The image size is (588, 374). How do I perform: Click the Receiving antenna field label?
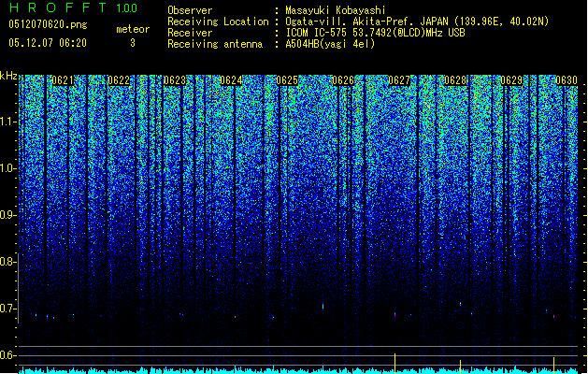(215, 44)
